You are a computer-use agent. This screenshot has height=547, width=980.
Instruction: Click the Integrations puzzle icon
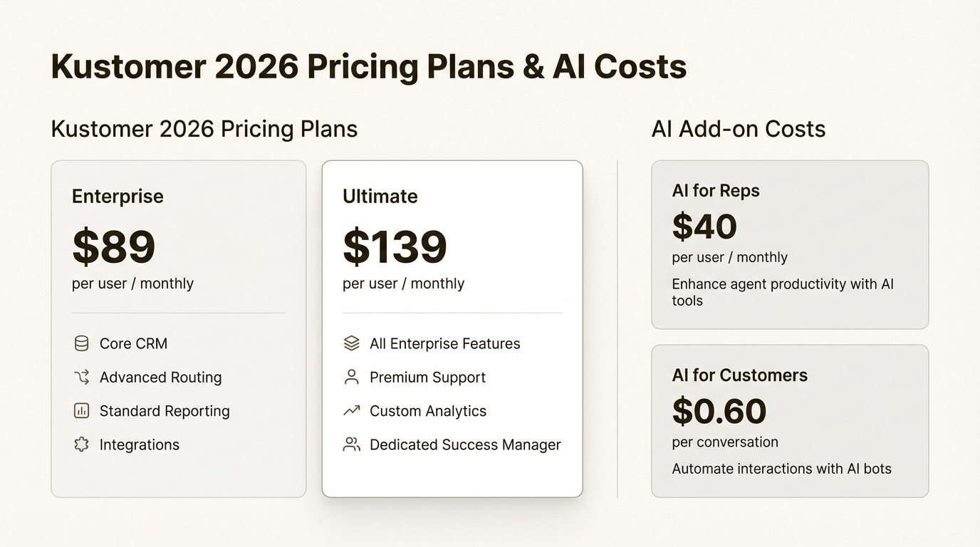[81, 444]
